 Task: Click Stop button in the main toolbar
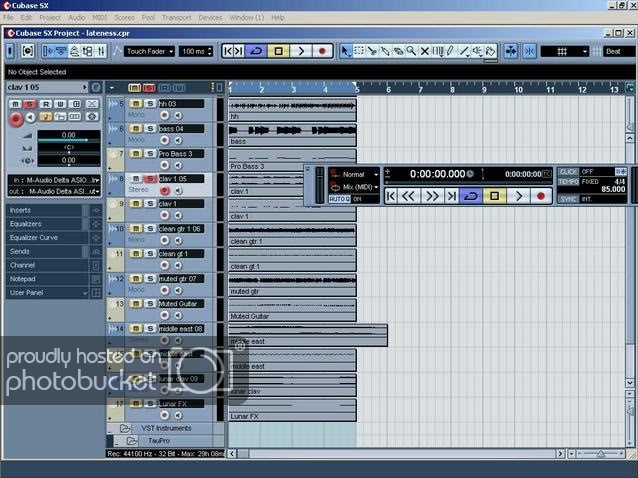point(279,51)
